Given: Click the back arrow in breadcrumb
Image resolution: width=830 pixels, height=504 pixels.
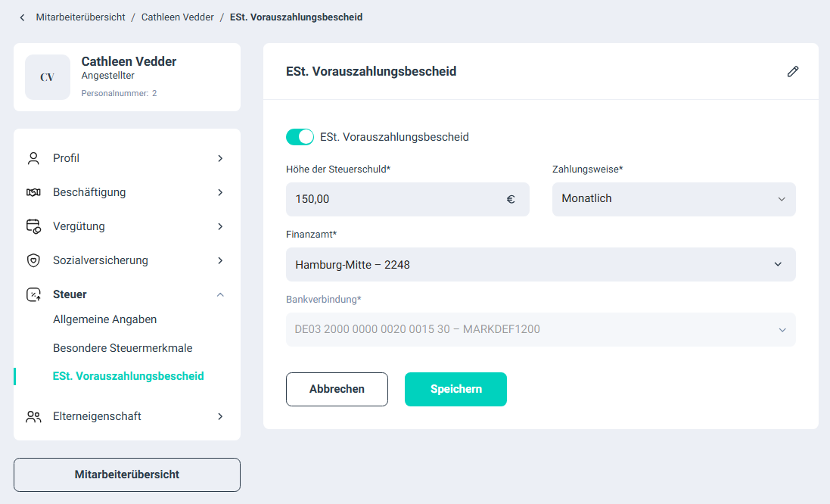Looking at the screenshot, I should pyautogui.click(x=22, y=17).
